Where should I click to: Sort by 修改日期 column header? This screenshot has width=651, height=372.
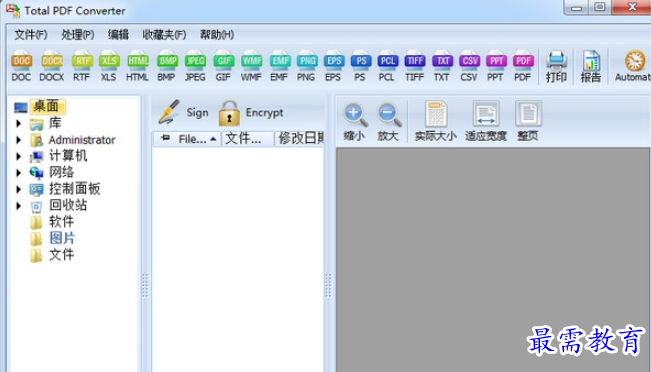[x=299, y=139]
